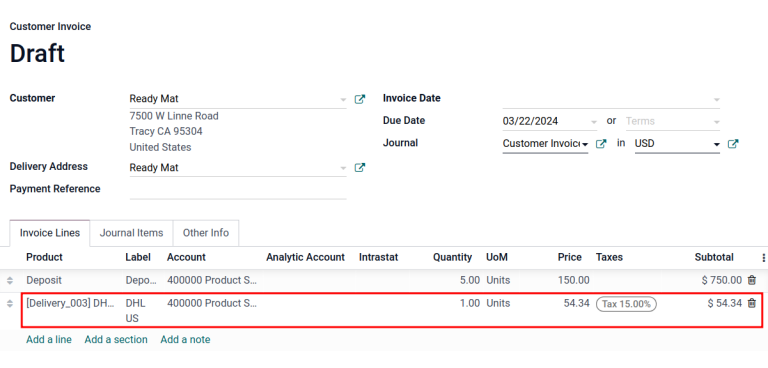The height and width of the screenshot is (368, 768).
Task: Open external link for Customer Ready Mat
Action: [x=360, y=99]
